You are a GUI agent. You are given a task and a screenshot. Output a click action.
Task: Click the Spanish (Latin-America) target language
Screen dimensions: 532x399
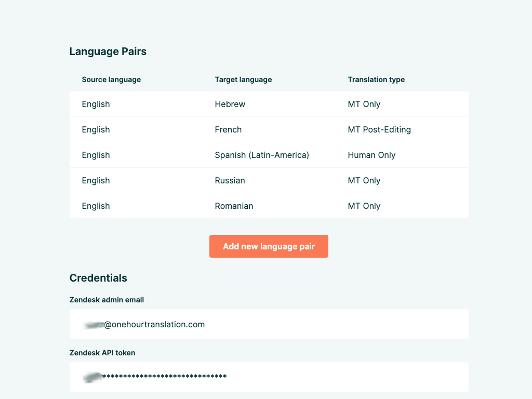(x=262, y=155)
